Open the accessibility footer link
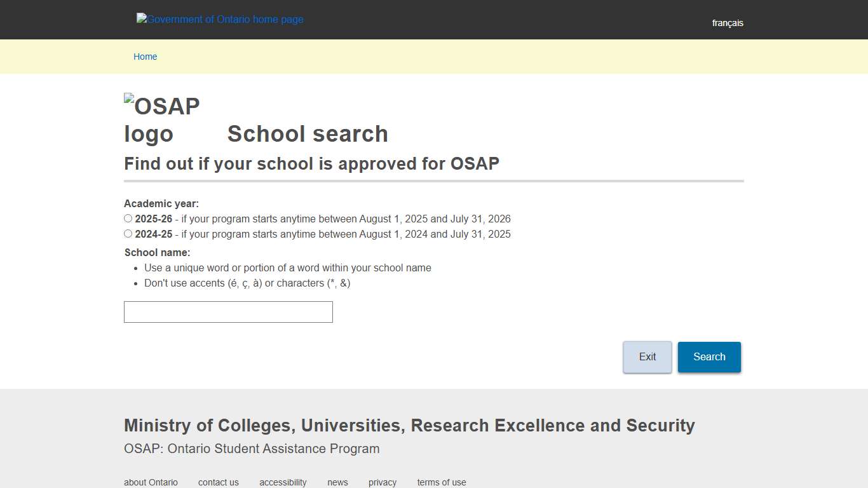The image size is (868, 488). (283, 482)
